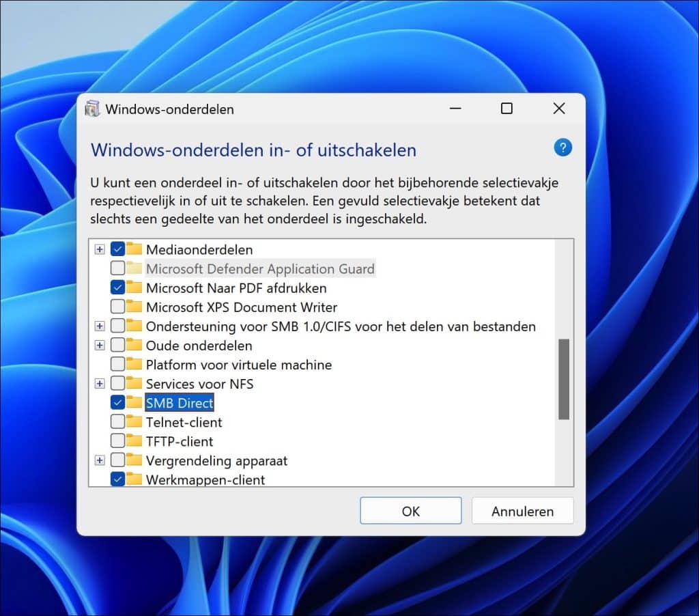The image size is (699, 616).
Task: Click the folder icon beside Oude onderdelen
Action: click(x=134, y=345)
